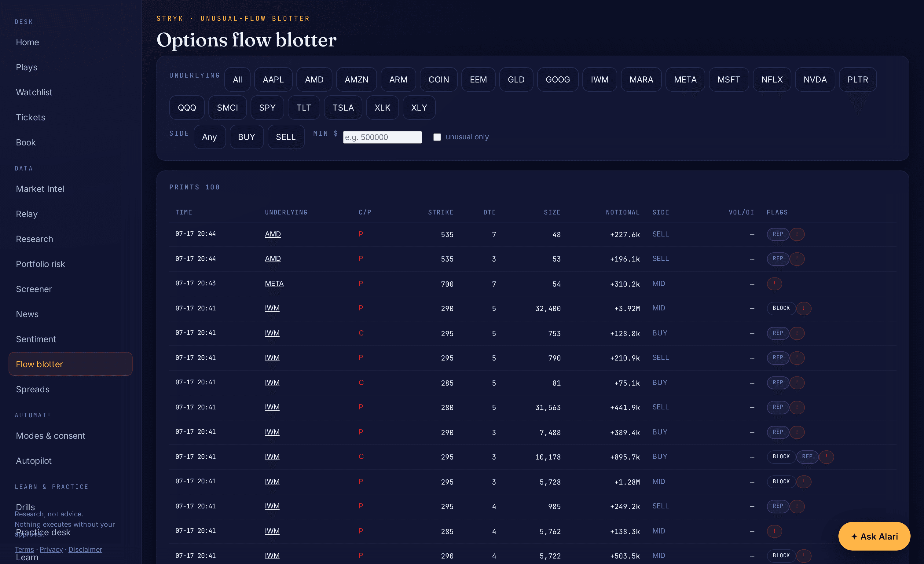Click the STRIKE column header
The width and height of the screenshot is (924, 564).
click(x=441, y=212)
